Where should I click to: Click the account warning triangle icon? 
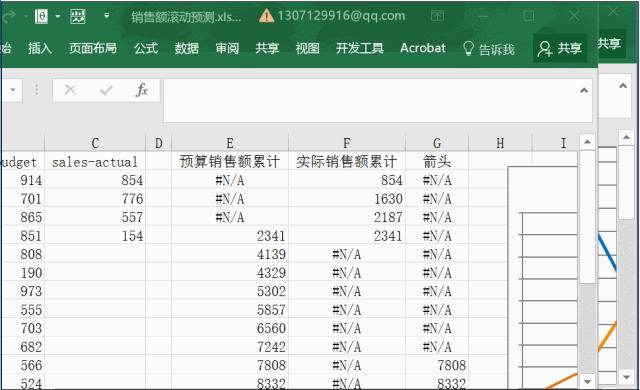[267, 16]
